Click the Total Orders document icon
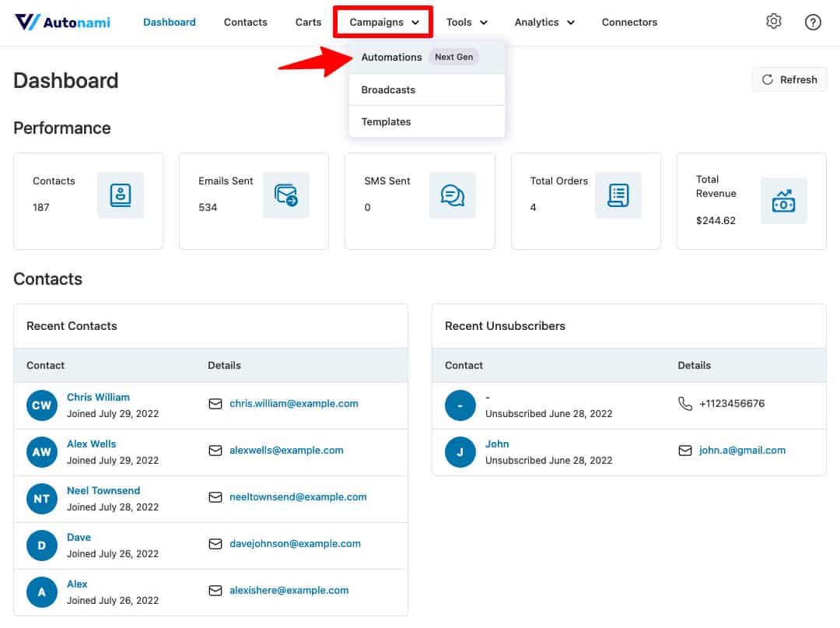The width and height of the screenshot is (840, 628). [618, 195]
